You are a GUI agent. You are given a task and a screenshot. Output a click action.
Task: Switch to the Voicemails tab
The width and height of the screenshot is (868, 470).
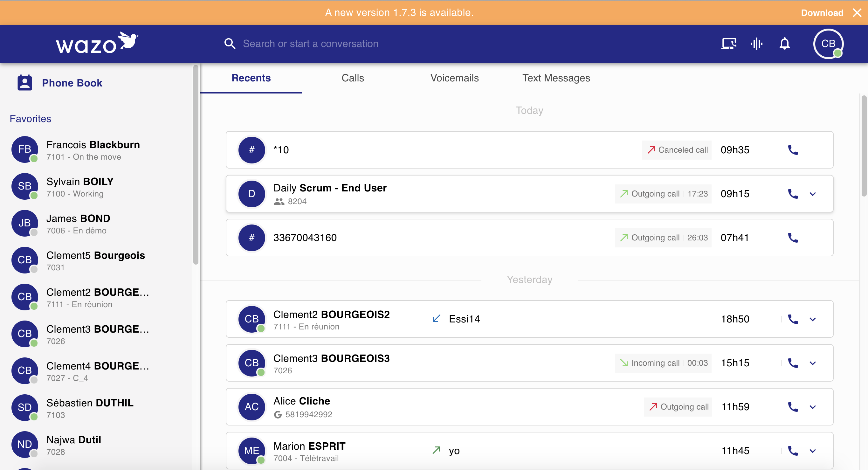pyautogui.click(x=455, y=78)
